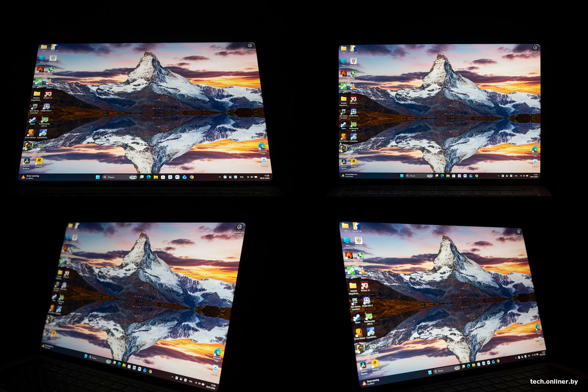The height and width of the screenshot is (392, 588).
Task: Launch PCMark 10 in the top-left photo
Action: click(x=48, y=94)
